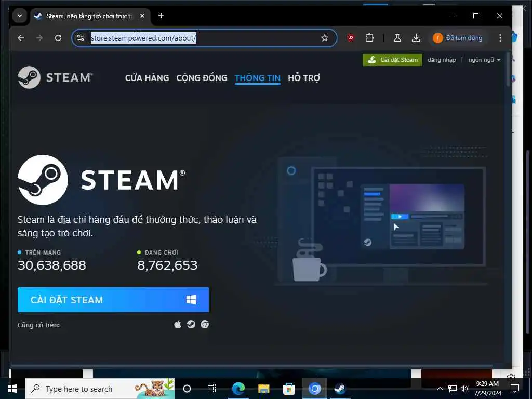Open the volume speaker tray icon
This screenshot has height=399, width=532.
464,389
